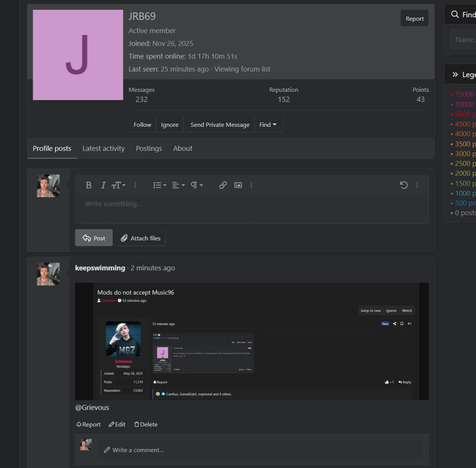The height and width of the screenshot is (468, 476).
Task: Open list formatting dropdown
Action: (159, 185)
